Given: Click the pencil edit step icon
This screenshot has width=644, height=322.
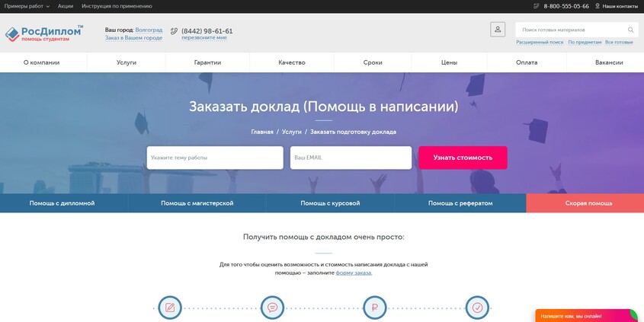Looking at the screenshot, I should 169,308.
